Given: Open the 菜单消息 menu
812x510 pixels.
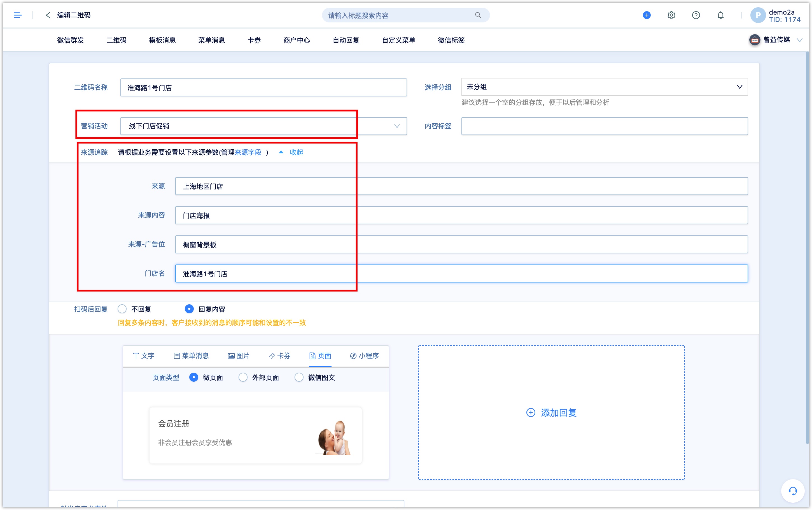Looking at the screenshot, I should [x=212, y=40].
